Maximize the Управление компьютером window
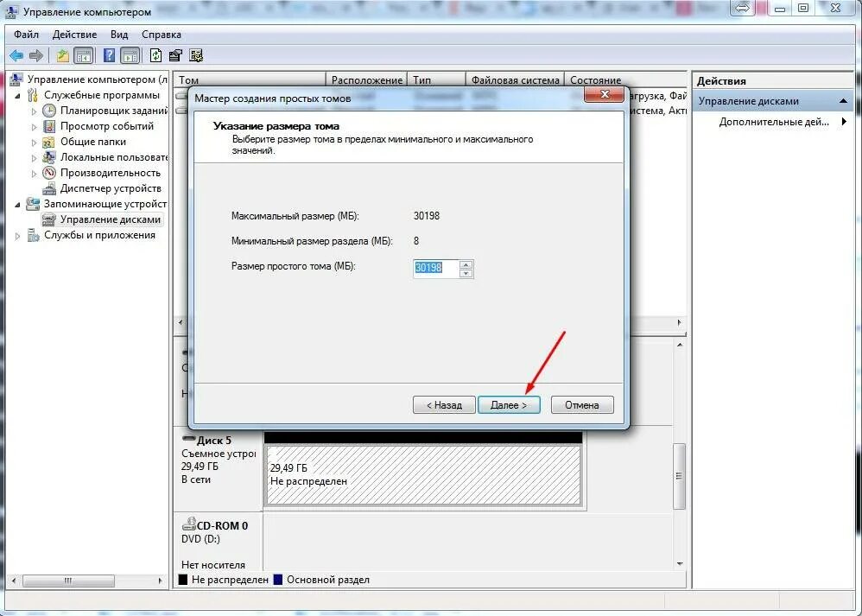The image size is (862, 616). (x=803, y=7)
